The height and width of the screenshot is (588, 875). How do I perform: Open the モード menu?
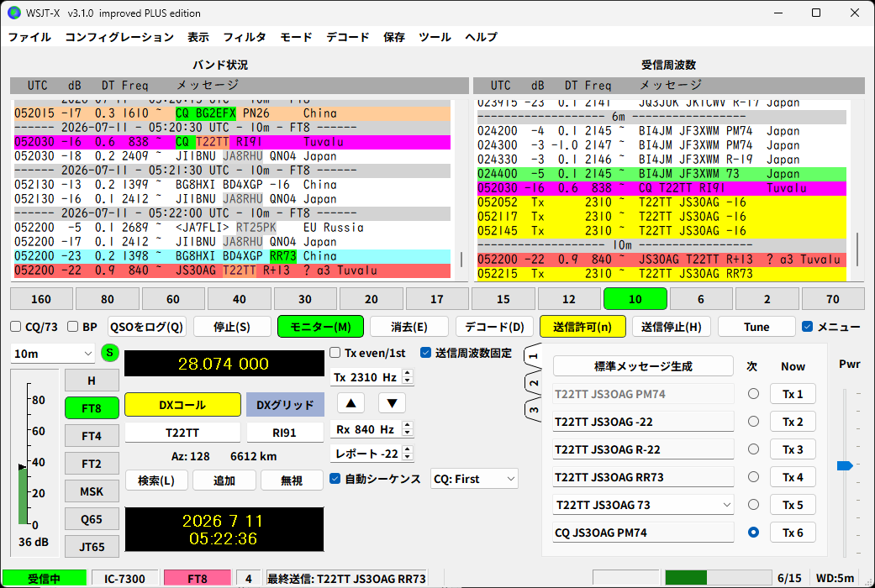296,37
